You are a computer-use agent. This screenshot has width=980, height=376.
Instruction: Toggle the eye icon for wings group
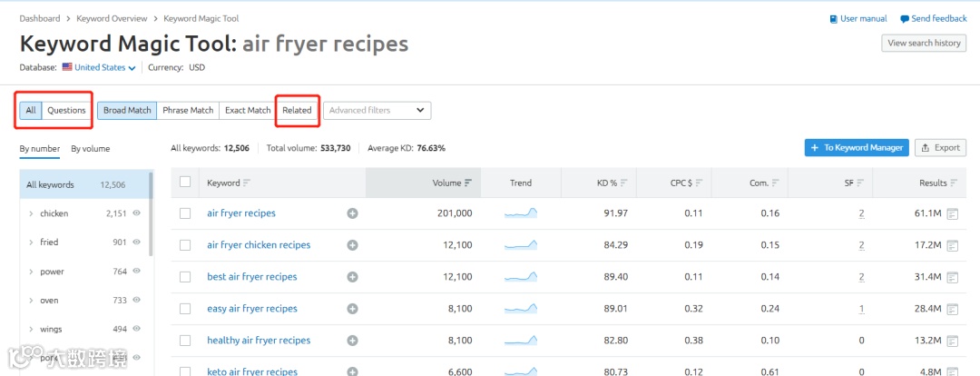point(137,329)
